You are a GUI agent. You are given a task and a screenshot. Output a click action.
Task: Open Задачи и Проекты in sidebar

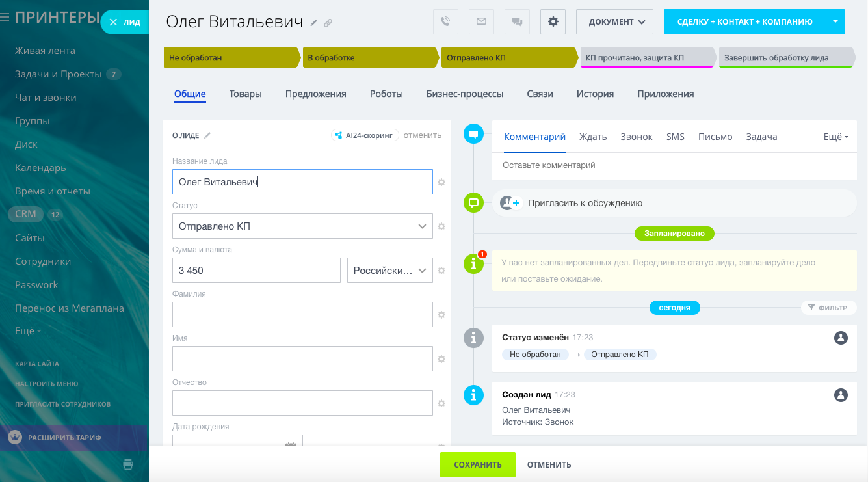(x=59, y=74)
